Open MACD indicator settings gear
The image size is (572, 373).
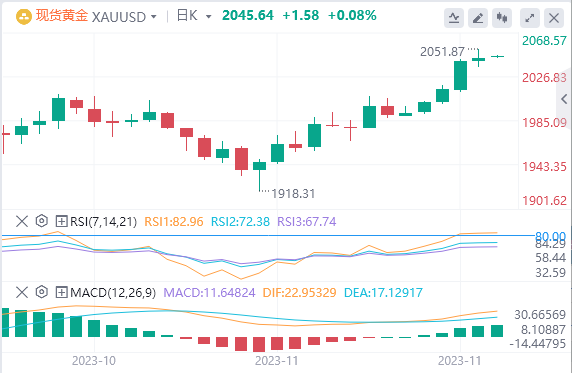(x=42, y=292)
